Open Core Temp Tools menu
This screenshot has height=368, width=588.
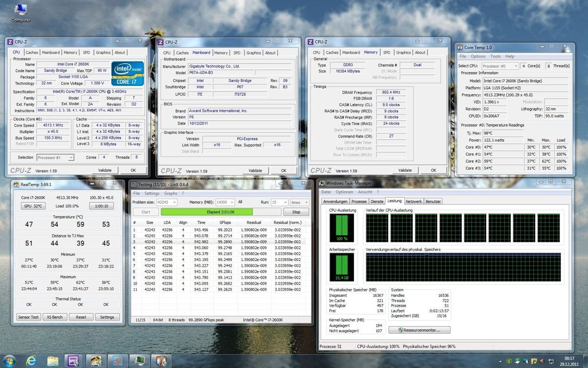495,56
